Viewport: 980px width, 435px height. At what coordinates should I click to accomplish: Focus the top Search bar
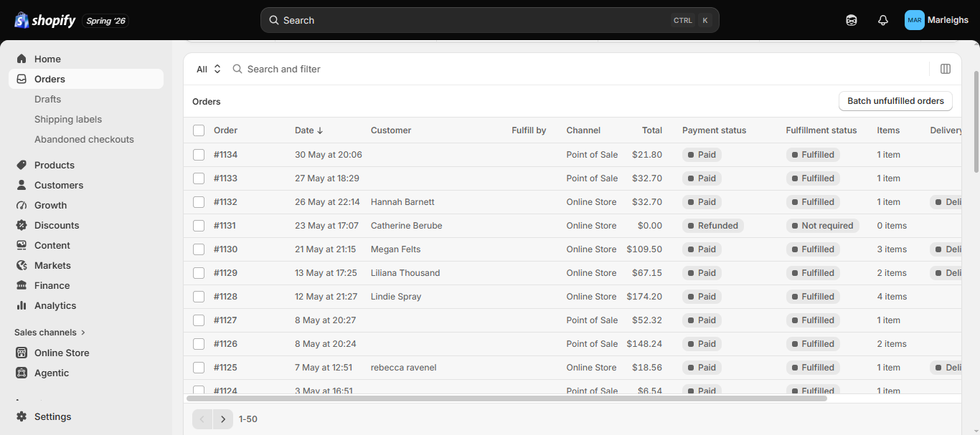[489, 20]
